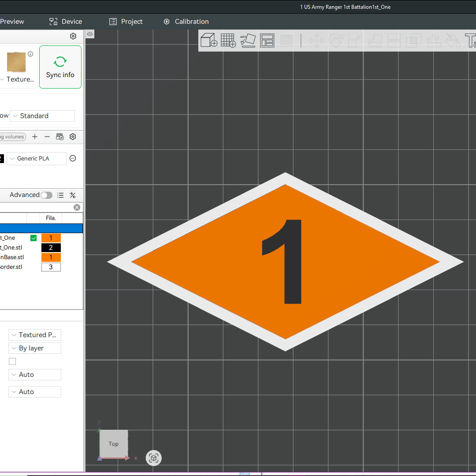
Task: Open the view orientation cube labeled Top
Action: tap(114, 444)
